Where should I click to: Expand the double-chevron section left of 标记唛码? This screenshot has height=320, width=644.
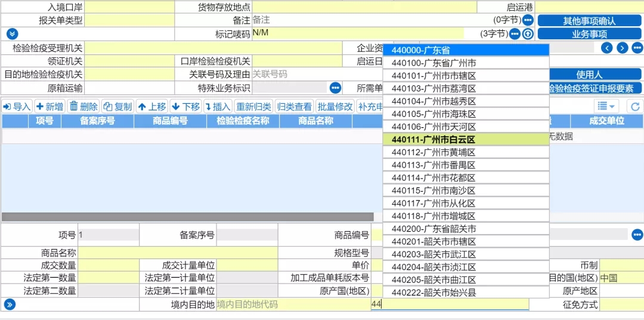(13, 34)
